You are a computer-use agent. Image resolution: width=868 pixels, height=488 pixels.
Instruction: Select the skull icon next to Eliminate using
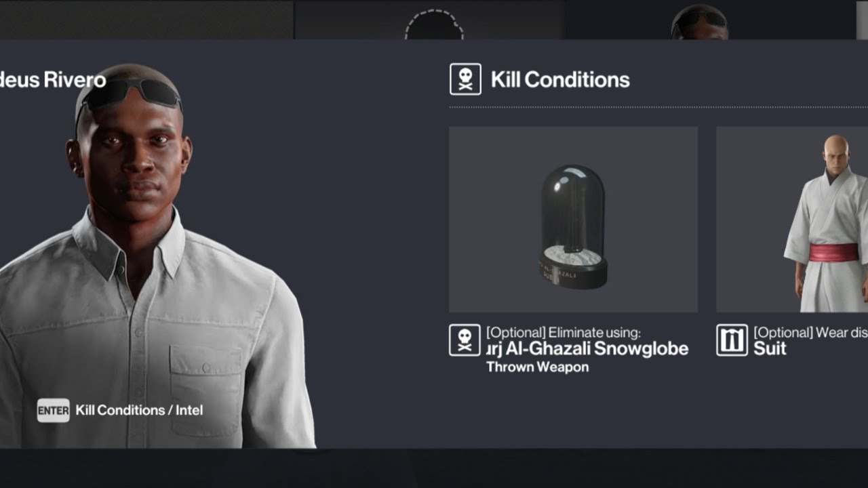click(x=465, y=340)
